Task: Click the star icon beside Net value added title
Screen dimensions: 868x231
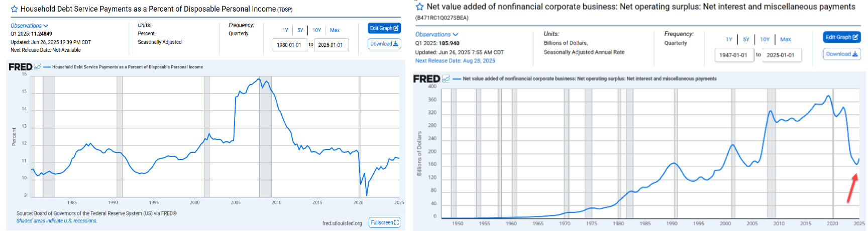Action: click(x=420, y=7)
